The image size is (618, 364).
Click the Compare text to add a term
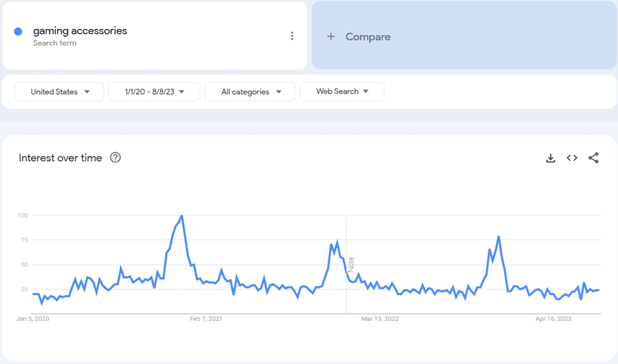[x=368, y=37]
